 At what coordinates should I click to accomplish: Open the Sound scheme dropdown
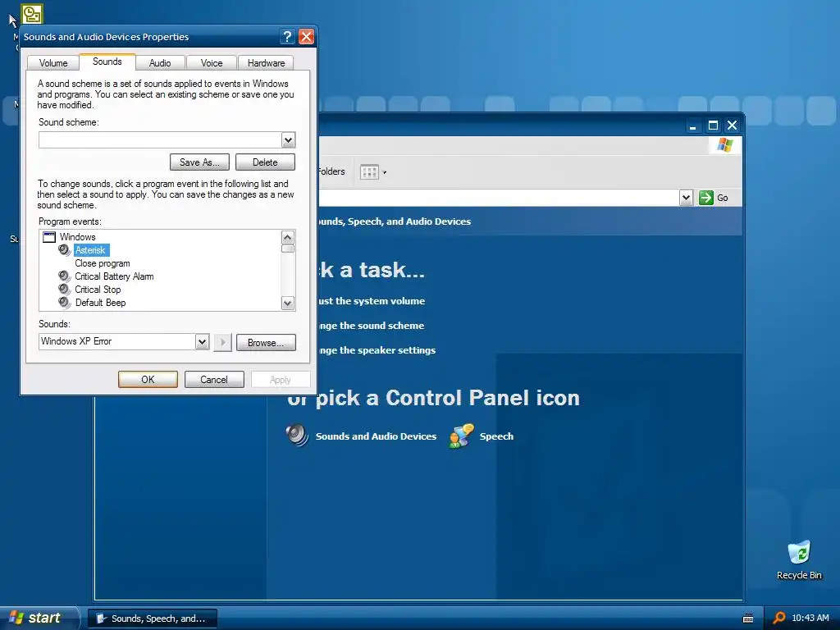tap(288, 140)
